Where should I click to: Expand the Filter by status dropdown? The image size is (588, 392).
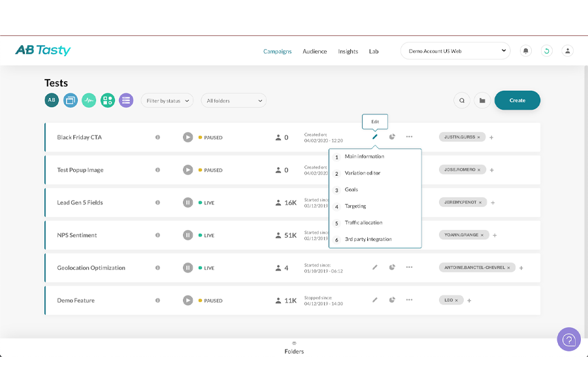point(167,101)
